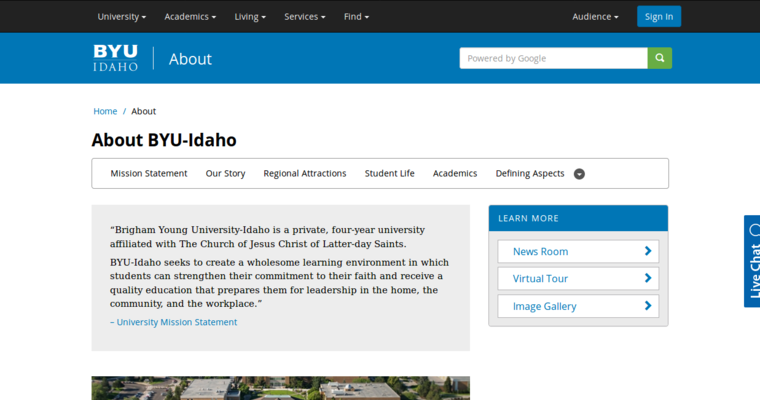Click the green search magnifier button
760x400 pixels.
coord(659,58)
